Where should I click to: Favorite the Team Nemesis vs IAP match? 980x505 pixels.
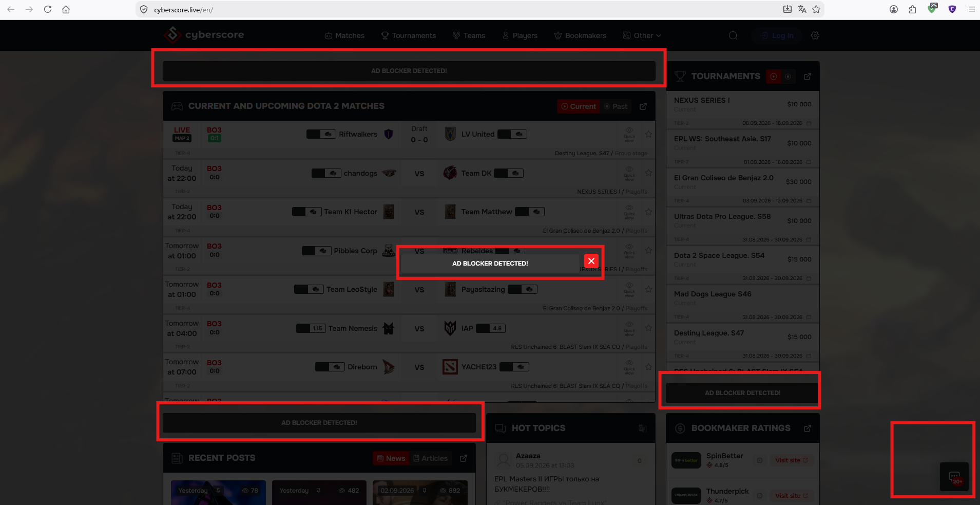tap(649, 328)
